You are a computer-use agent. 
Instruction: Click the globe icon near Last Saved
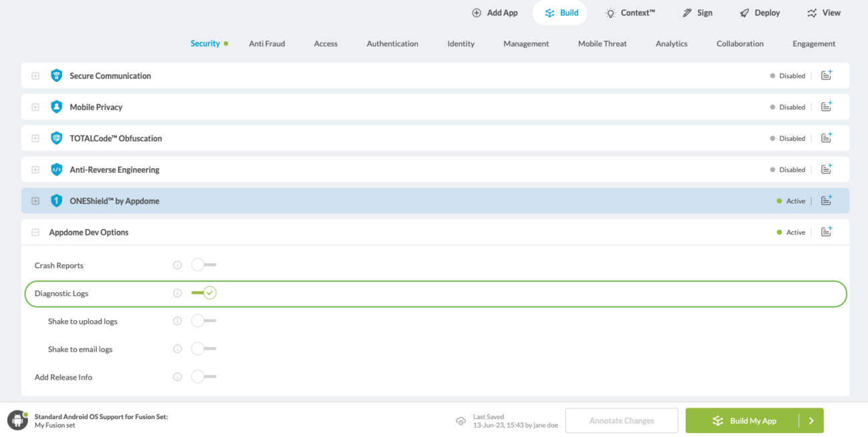461,421
